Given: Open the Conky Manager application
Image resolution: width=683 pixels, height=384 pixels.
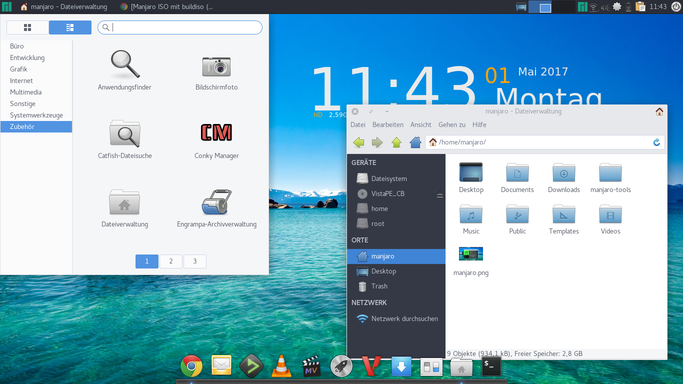Looking at the screenshot, I should click(x=216, y=140).
